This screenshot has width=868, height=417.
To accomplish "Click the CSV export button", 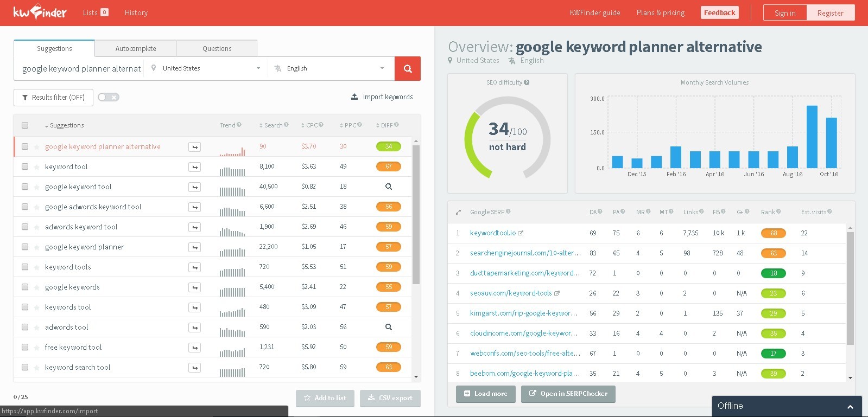I will [x=390, y=398].
